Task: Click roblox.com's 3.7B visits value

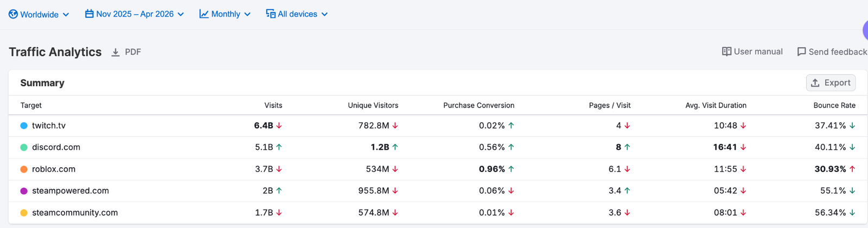Action: 264,169
